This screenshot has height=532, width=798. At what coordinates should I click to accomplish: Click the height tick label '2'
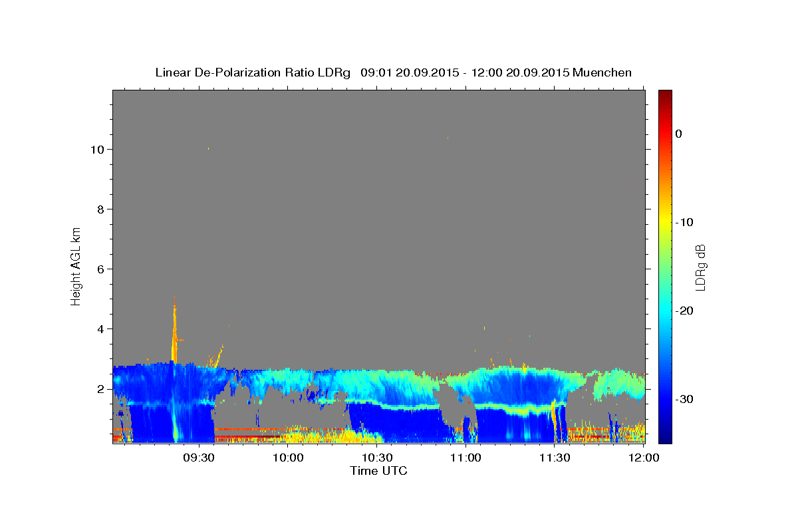point(102,389)
